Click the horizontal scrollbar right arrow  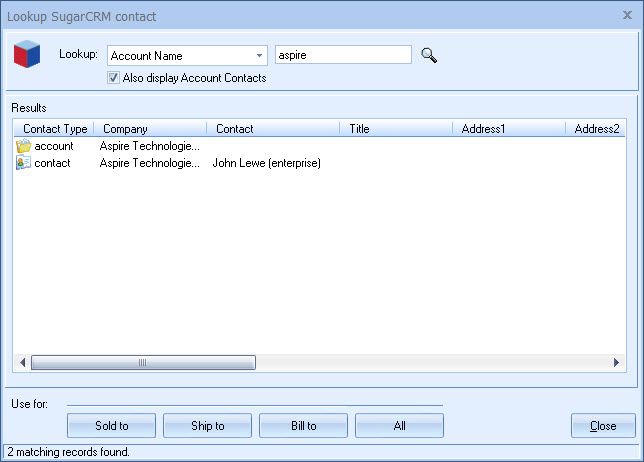point(617,363)
